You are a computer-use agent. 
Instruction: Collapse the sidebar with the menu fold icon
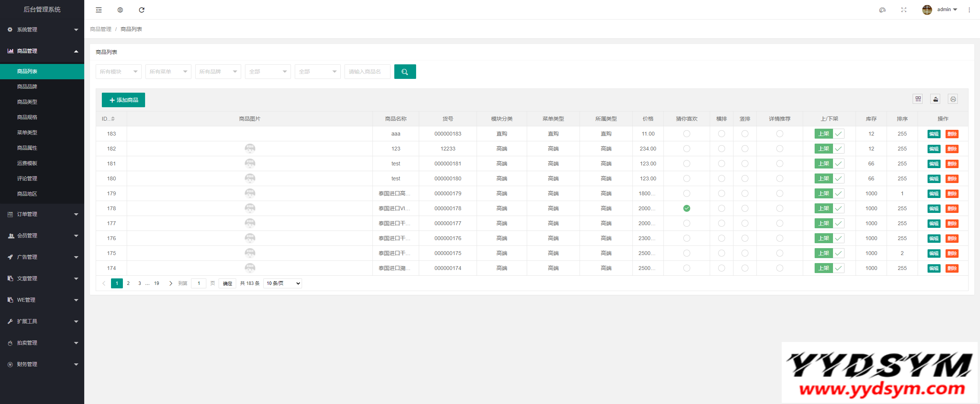99,10
